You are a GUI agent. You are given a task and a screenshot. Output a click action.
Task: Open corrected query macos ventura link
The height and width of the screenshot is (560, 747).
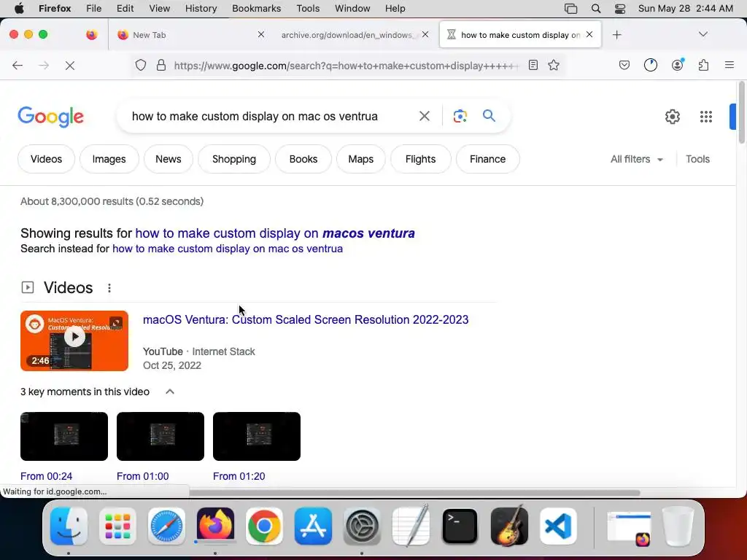click(275, 233)
